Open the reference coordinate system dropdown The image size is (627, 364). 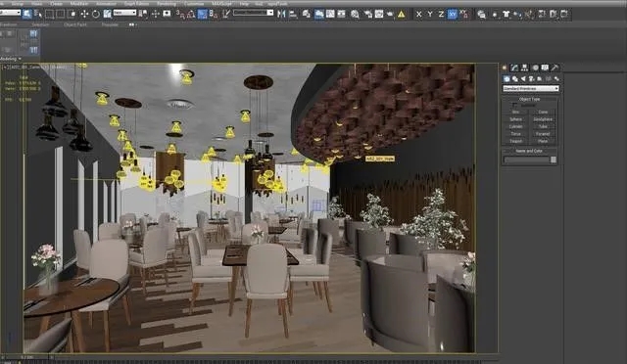tap(124, 13)
